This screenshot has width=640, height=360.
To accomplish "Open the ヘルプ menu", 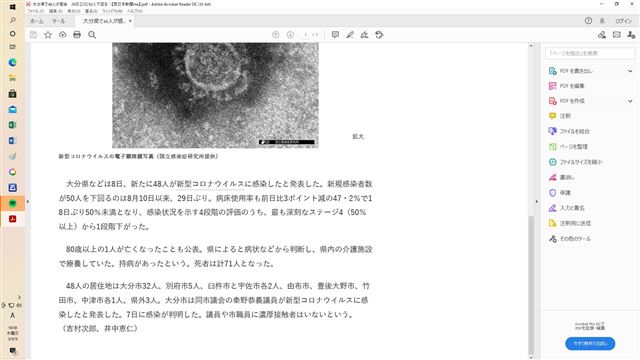I will coord(134,11).
